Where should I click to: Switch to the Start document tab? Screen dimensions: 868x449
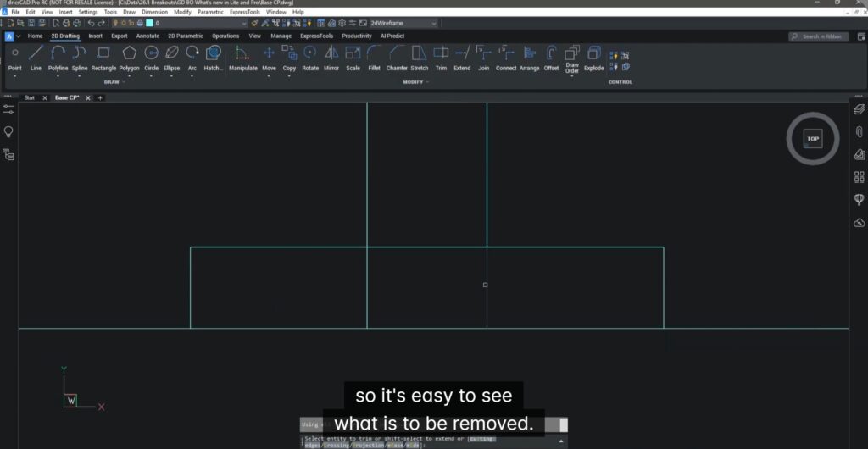click(30, 98)
